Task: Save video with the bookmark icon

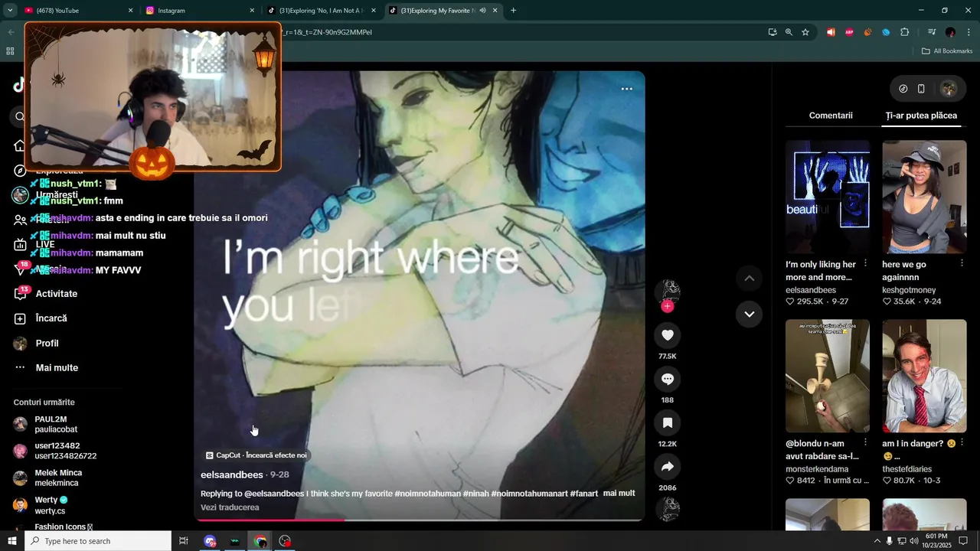Action: coord(668,422)
